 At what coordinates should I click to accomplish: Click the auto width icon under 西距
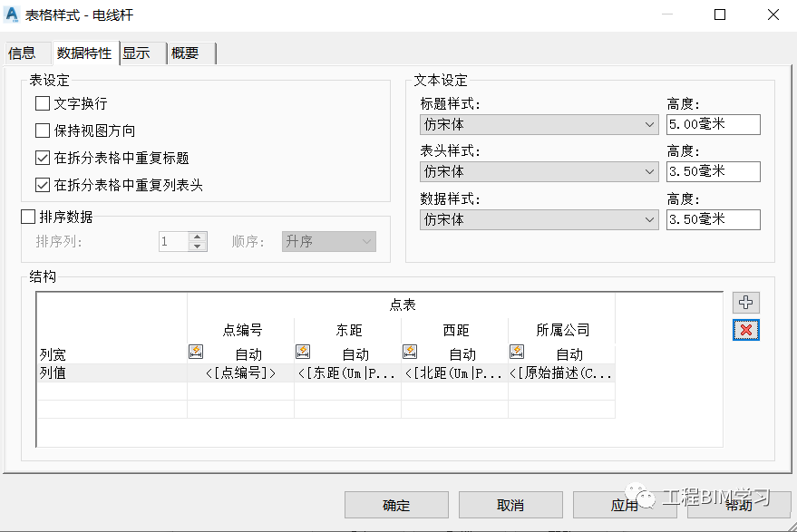(x=410, y=352)
